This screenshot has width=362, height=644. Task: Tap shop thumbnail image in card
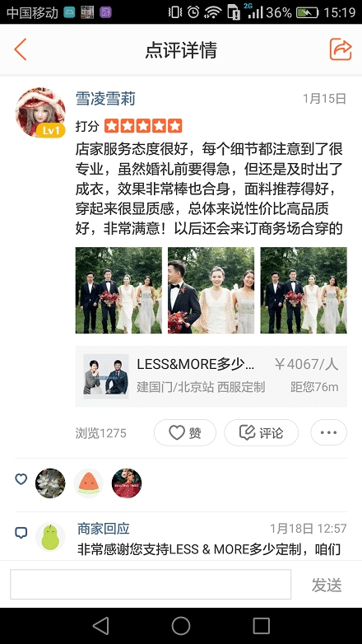click(106, 376)
